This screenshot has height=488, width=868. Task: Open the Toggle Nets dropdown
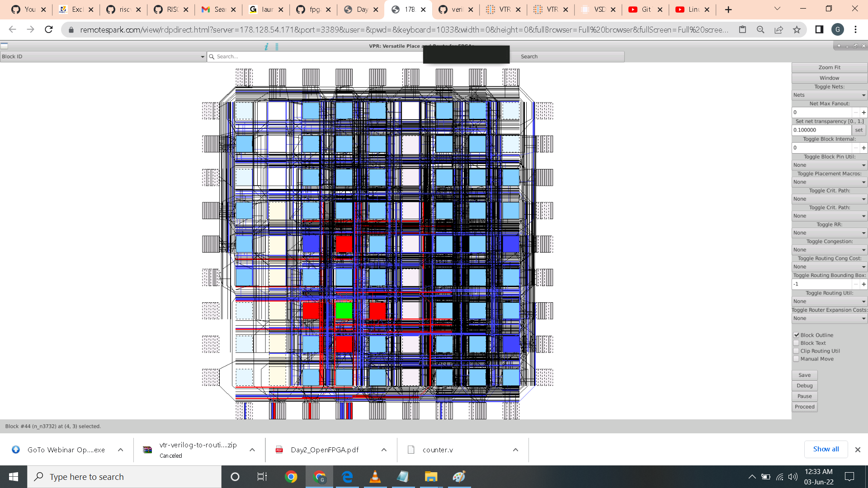click(x=829, y=95)
